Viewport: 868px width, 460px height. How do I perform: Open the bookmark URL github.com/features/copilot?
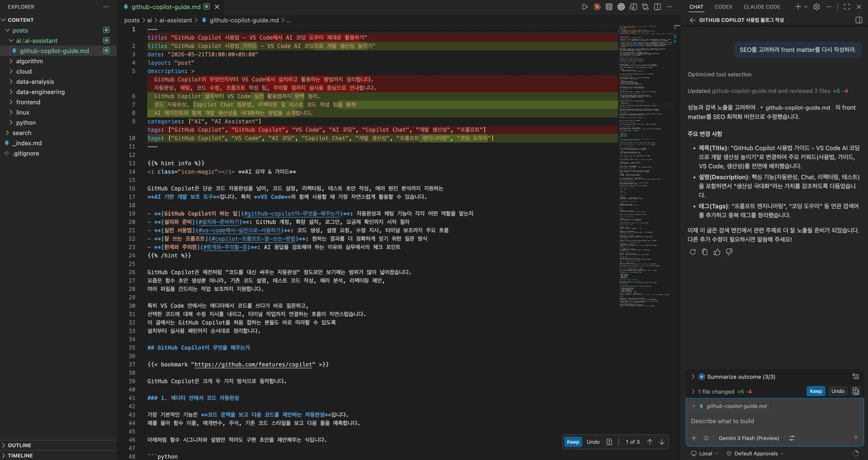(253, 365)
